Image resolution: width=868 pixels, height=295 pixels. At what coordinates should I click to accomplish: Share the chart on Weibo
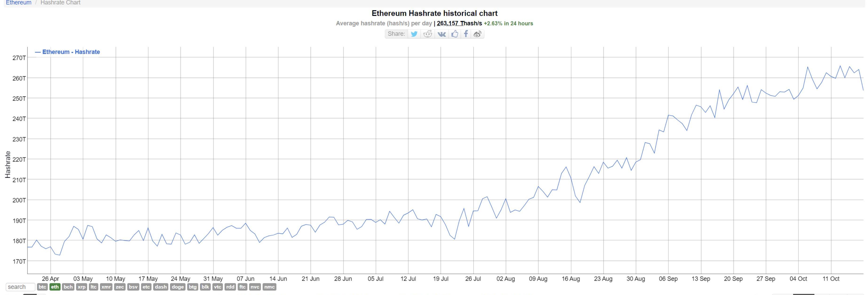(477, 34)
